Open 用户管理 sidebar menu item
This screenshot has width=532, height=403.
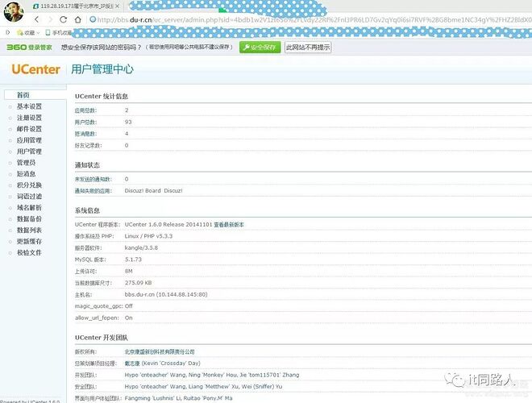(29, 152)
